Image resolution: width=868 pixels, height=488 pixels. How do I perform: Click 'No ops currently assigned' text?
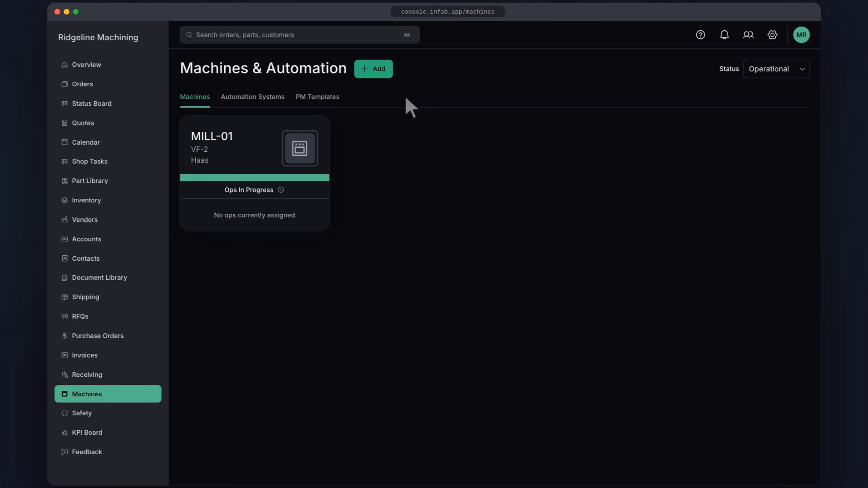pos(255,215)
